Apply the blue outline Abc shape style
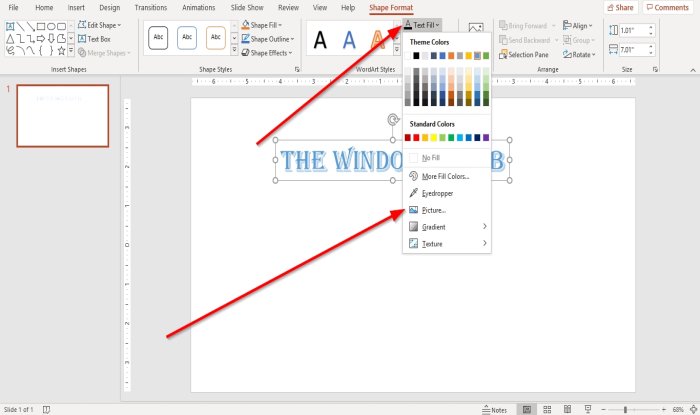700x415 pixels. click(187, 37)
